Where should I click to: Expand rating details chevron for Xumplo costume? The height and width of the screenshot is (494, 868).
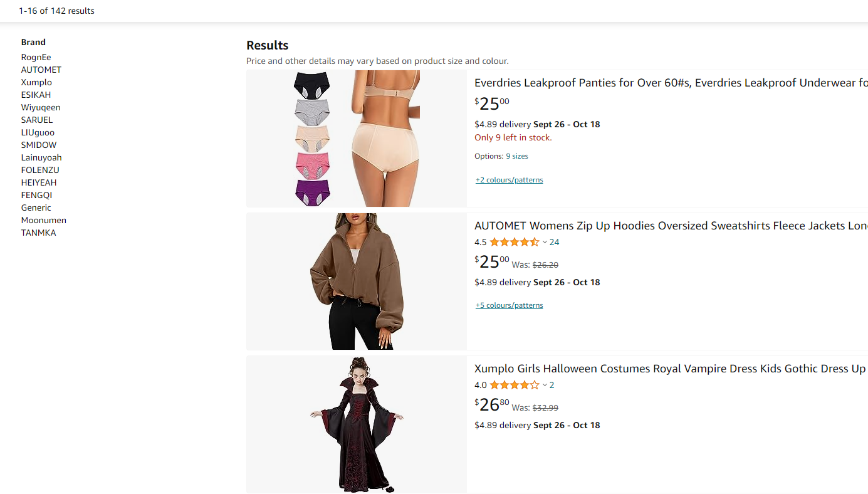click(545, 386)
